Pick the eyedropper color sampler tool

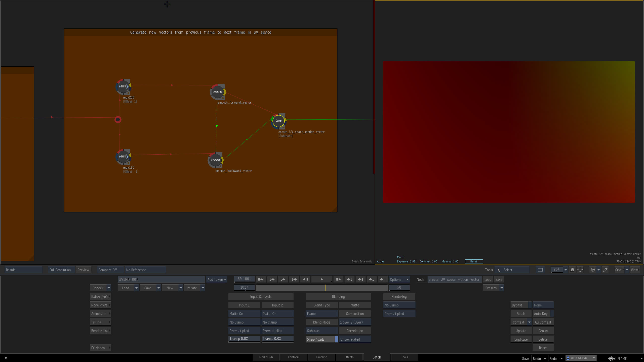[606, 270]
